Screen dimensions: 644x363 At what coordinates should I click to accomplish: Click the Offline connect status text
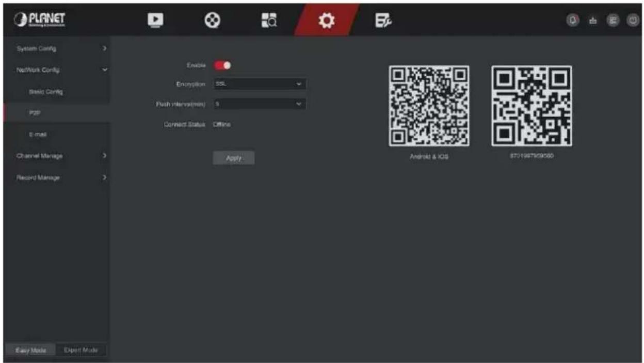click(221, 125)
